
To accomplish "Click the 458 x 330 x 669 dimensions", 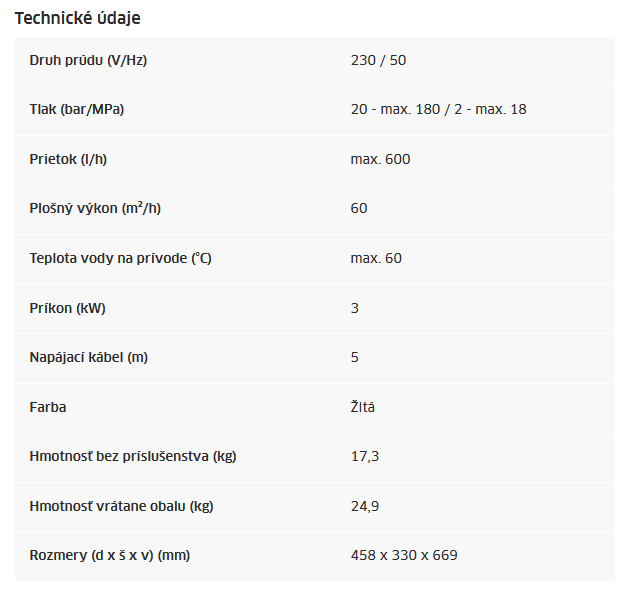I will (x=404, y=555).
